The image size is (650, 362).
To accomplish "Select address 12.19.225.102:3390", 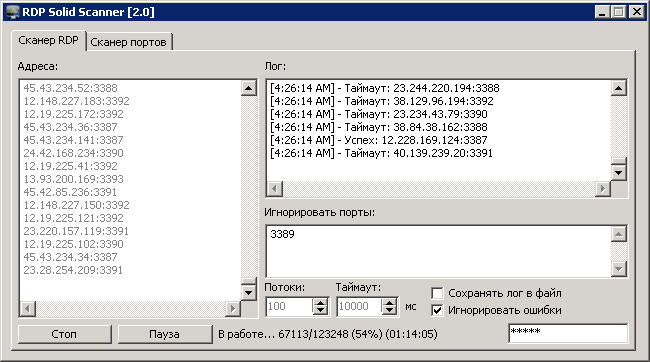I will pos(73,244).
